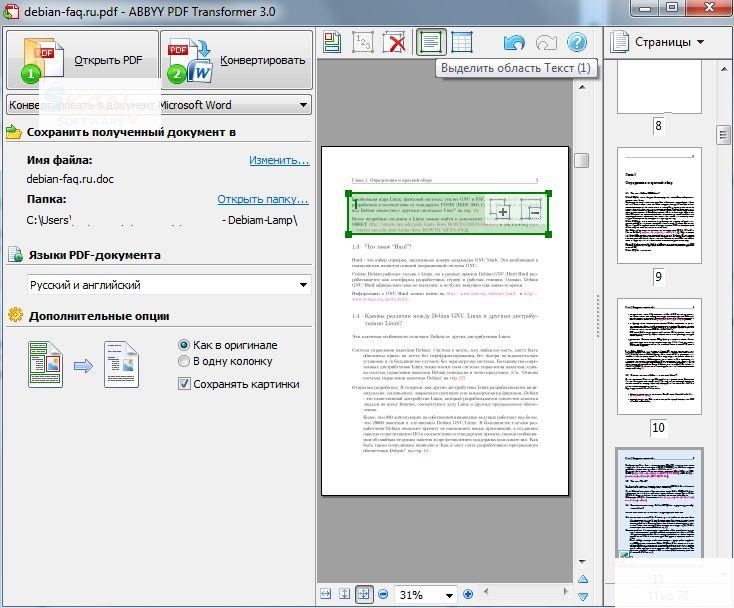Click the Открыть папку... link
The width and height of the screenshot is (734, 608).
[263, 199]
